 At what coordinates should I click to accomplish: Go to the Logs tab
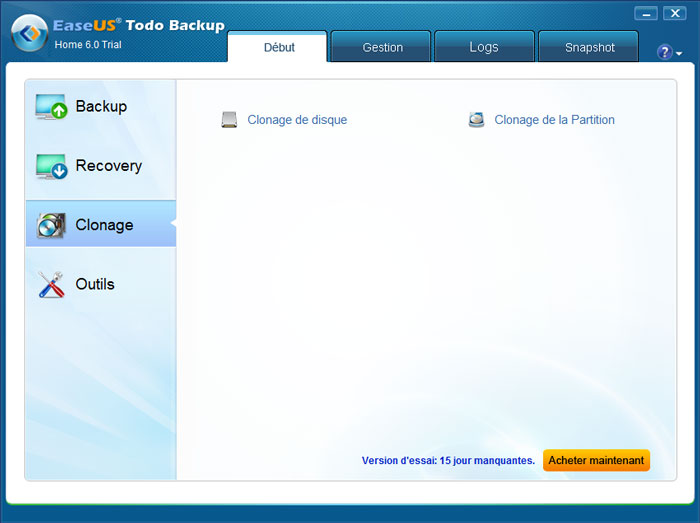484,47
